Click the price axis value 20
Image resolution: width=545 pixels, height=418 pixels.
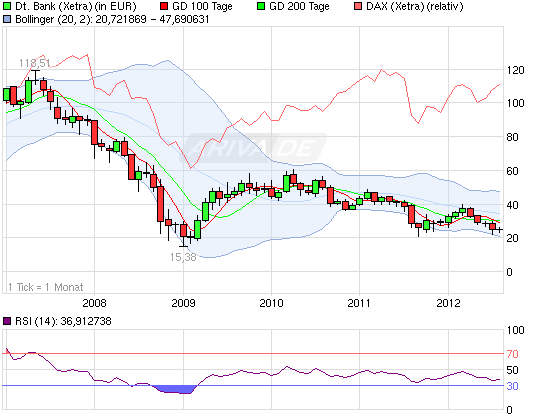click(512, 238)
